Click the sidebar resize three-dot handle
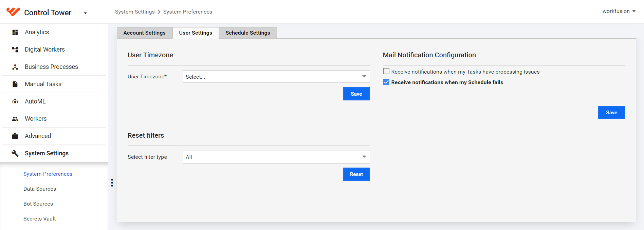Screen dimensions: 644x230 112,183
